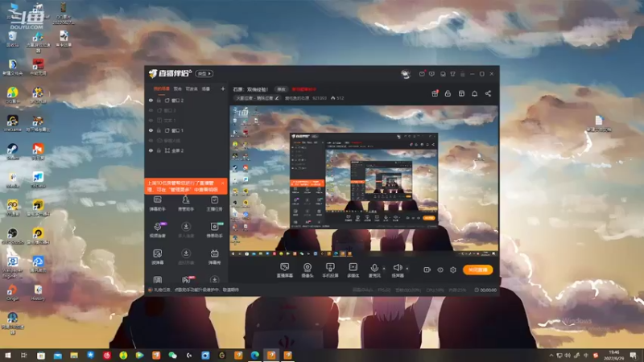Show hidden tray icons chevron
644x362 pixels.
(x=551, y=356)
